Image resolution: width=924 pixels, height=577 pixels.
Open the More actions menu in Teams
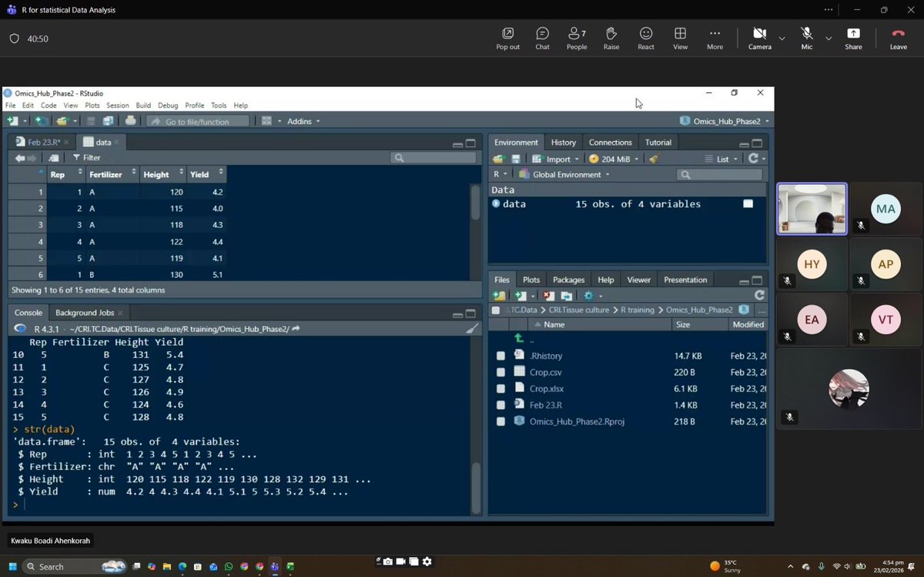tap(715, 39)
